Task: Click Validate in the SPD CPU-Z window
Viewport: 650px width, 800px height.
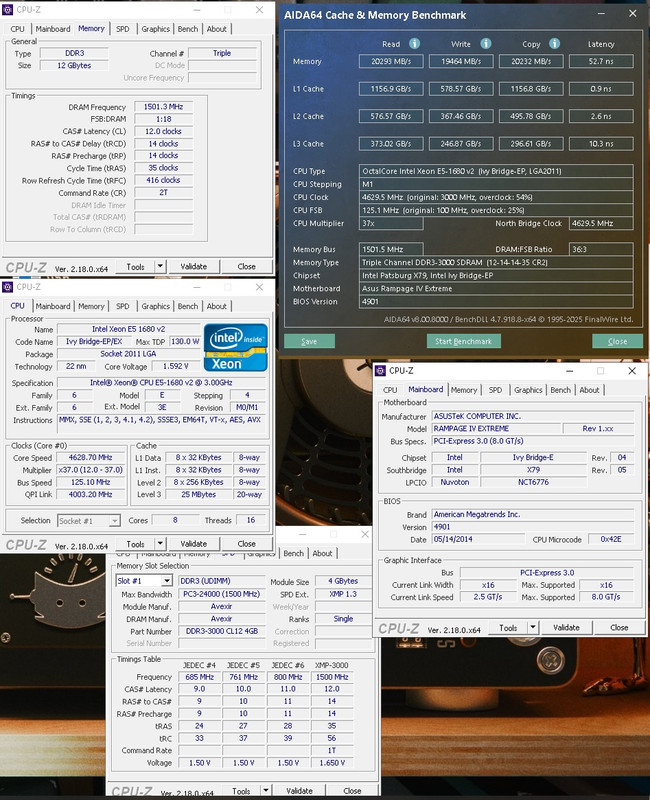Action: pyautogui.click(x=299, y=790)
